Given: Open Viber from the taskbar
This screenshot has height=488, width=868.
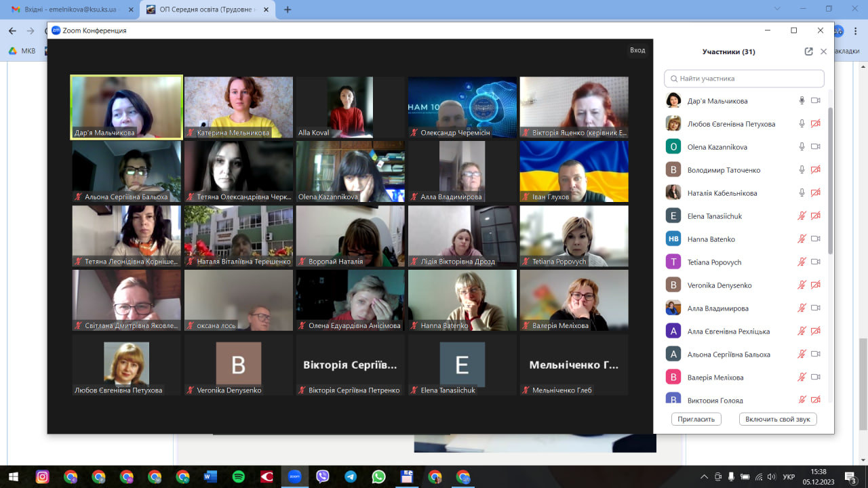Looking at the screenshot, I should [x=322, y=476].
